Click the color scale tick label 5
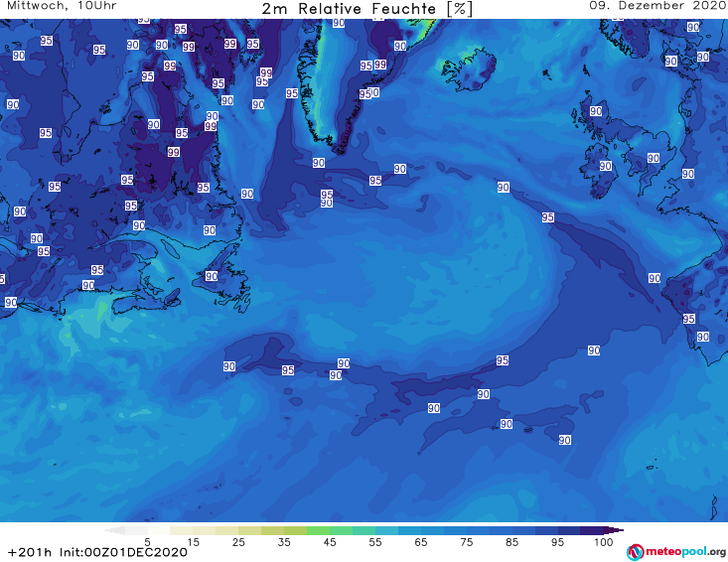The width and height of the screenshot is (728, 562). (147, 542)
